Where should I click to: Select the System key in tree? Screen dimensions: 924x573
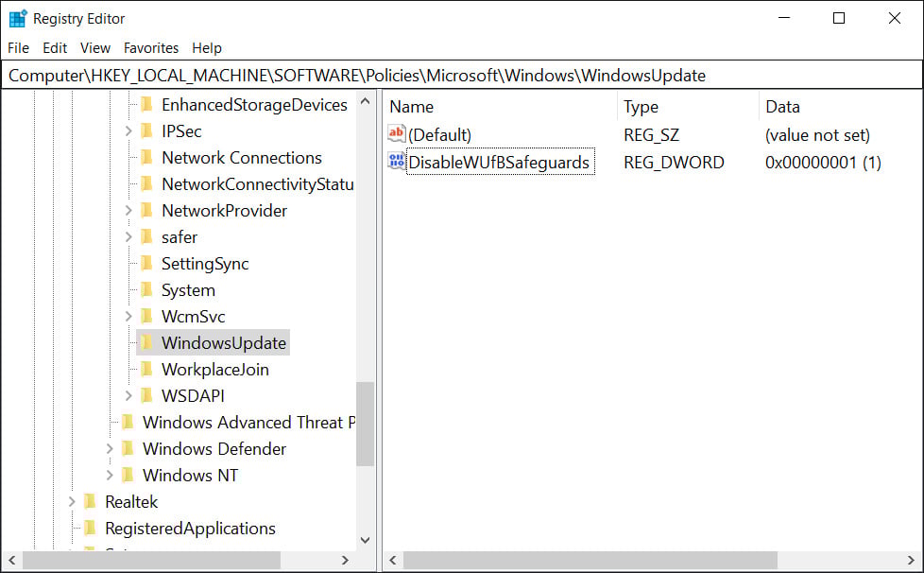[x=189, y=290]
